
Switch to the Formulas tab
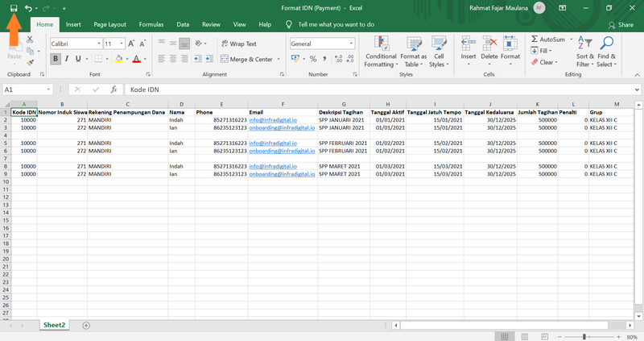click(x=151, y=25)
